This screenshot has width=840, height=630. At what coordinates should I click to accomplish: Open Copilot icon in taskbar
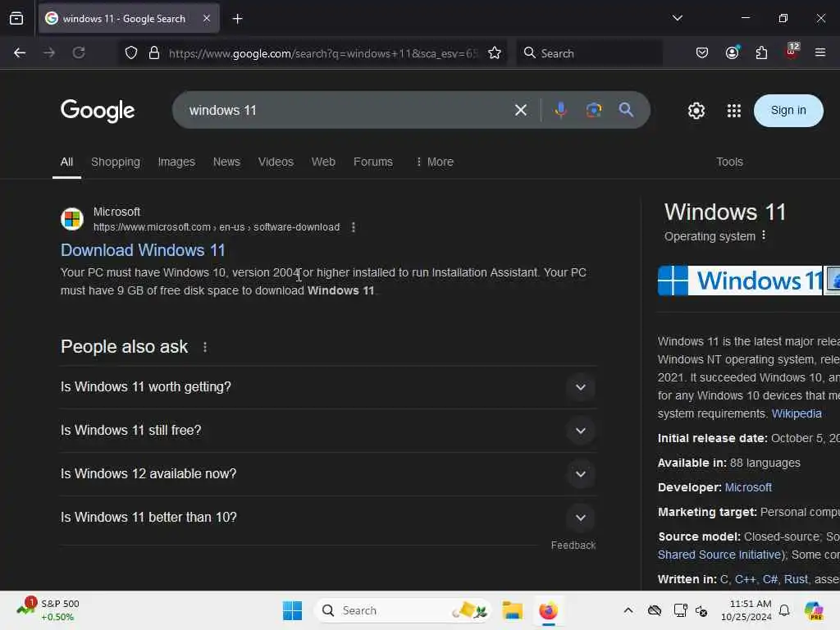click(814, 610)
